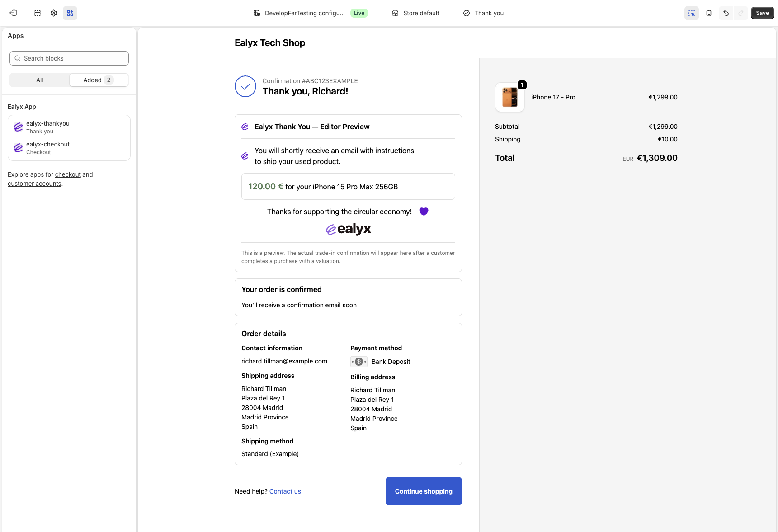
Task: Click the Save button
Action: pyautogui.click(x=762, y=13)
